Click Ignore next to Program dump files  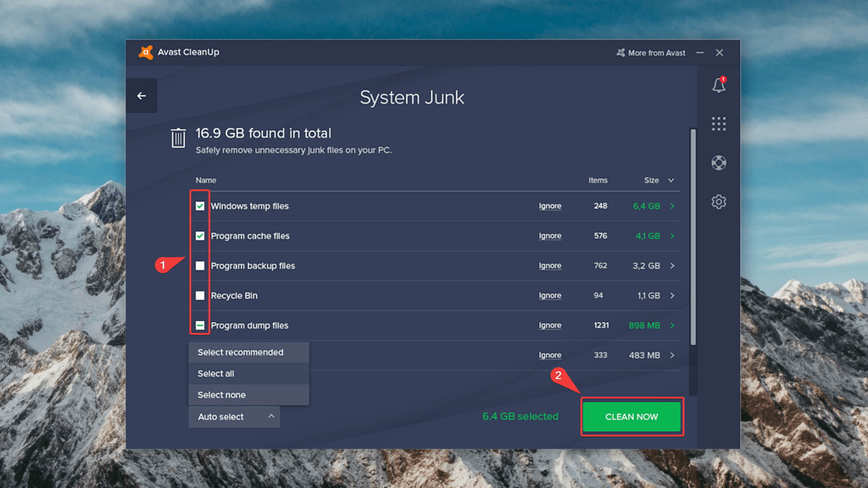(548, 325)
